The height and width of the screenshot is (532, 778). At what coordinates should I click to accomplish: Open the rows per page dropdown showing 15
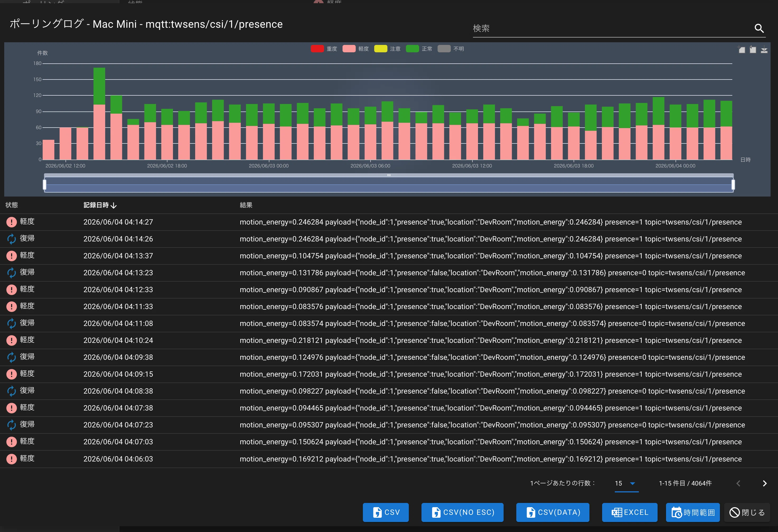point(626,483)
